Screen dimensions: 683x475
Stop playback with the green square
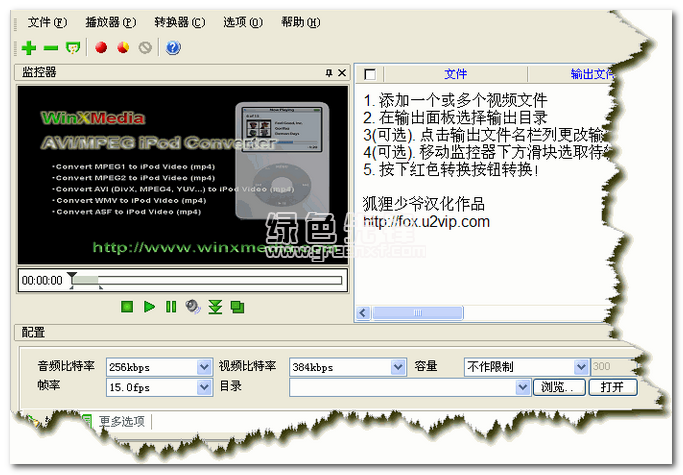(x=127, y=307)
